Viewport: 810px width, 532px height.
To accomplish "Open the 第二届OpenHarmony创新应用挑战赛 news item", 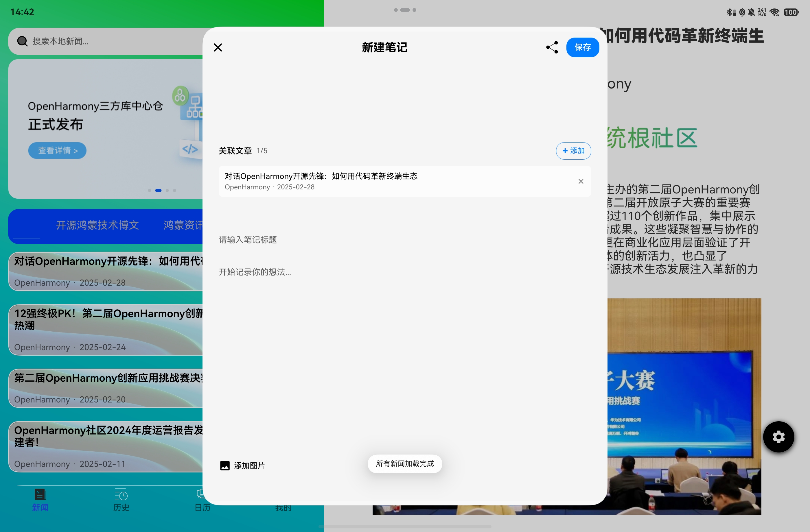I will [106, 388].
